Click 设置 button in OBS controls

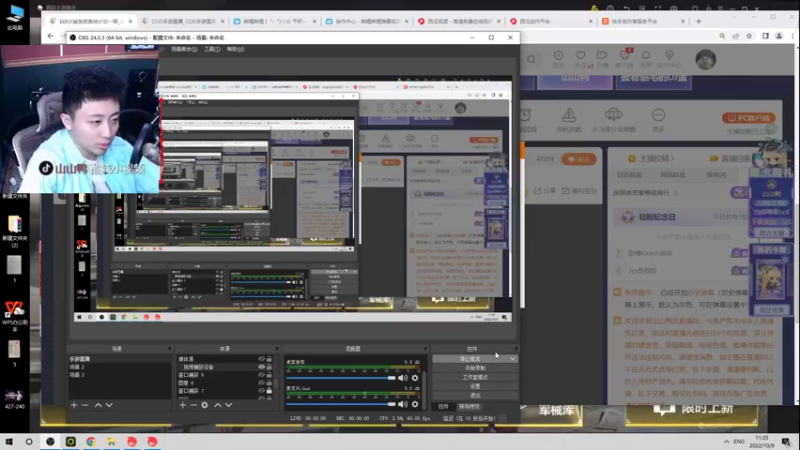tap(476, 387)
